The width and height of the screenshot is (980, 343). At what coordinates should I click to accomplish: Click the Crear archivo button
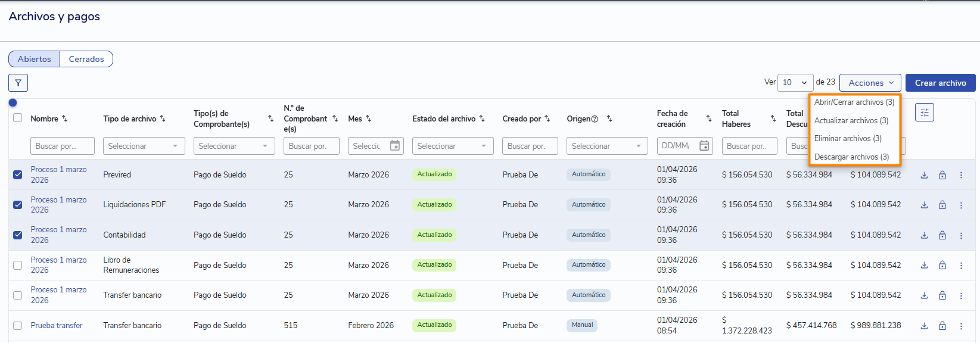[x=940, y=83]
